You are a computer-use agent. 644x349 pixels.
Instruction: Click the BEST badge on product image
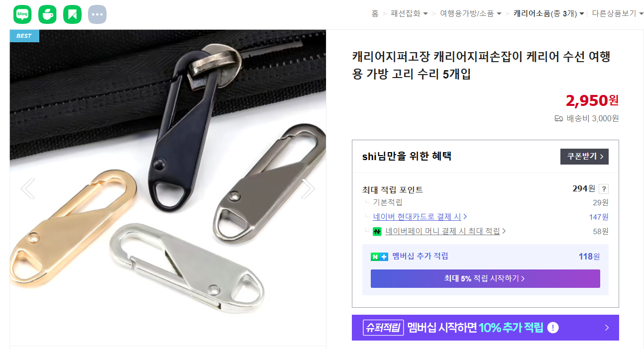click(24, 36)
